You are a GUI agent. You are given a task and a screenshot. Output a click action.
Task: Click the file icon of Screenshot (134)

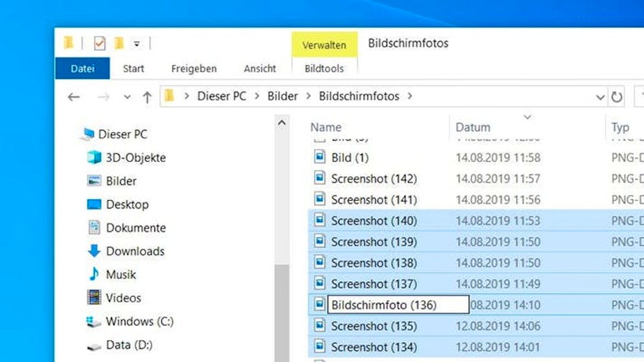click(x=320, y=346)
